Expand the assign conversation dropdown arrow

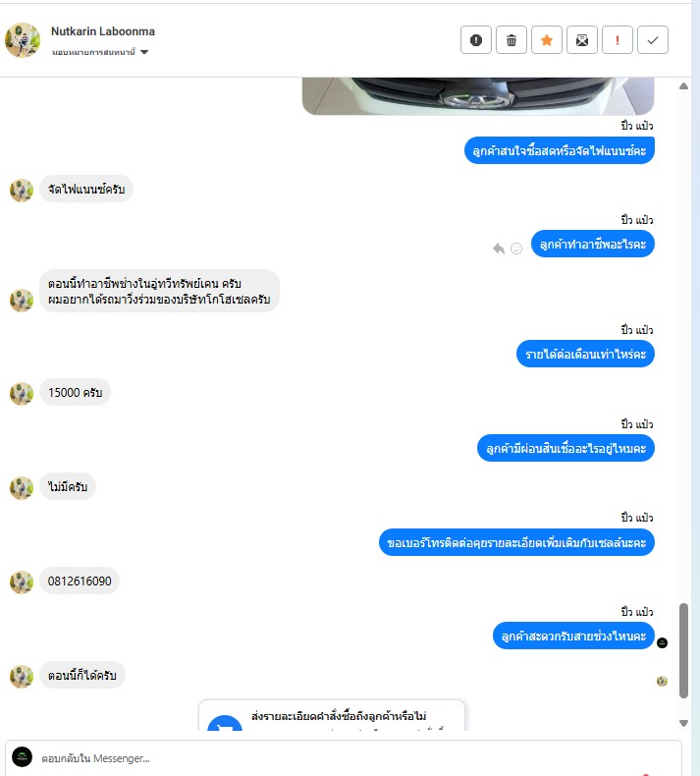click(x=144, y=52)
